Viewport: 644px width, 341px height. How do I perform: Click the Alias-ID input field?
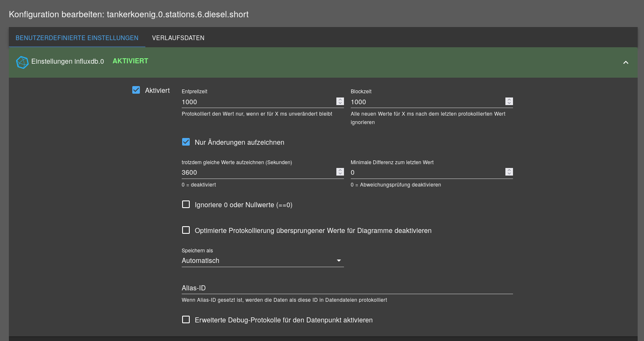347,288
